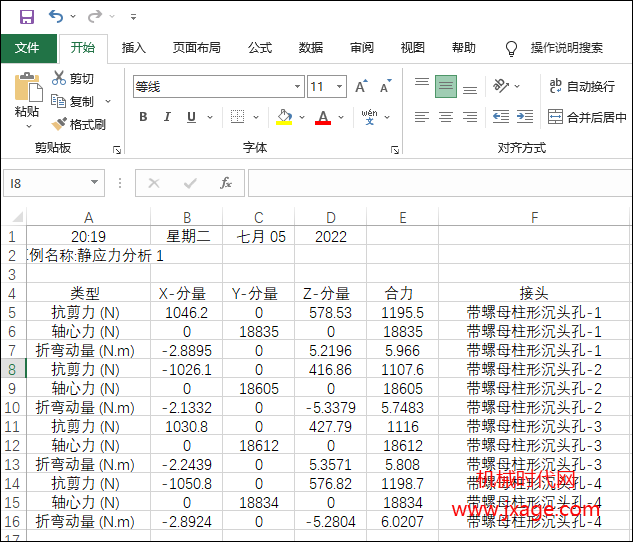The image size is (633, 542).
Task: Open the 审阅 ribbon tab
Action: (362, 48)
